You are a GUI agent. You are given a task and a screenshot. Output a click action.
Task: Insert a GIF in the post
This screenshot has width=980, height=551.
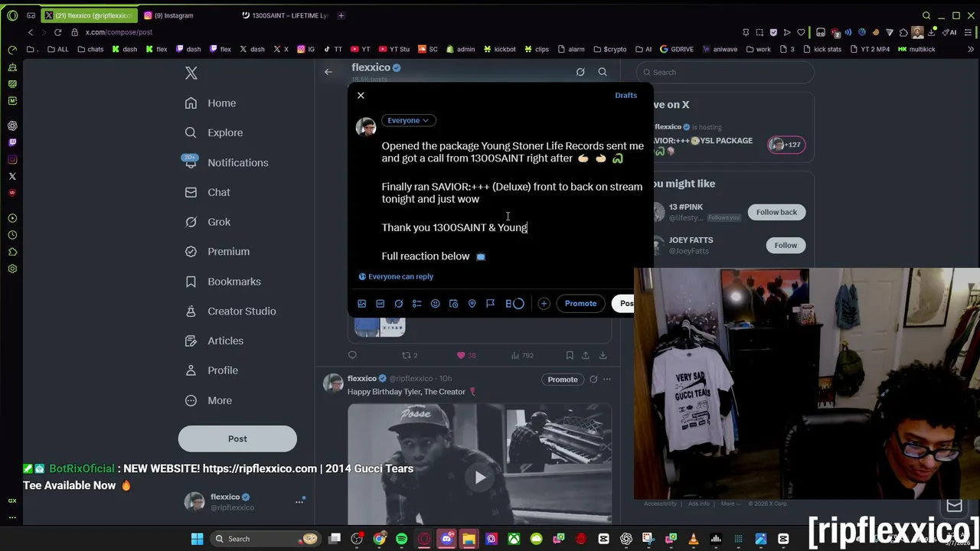click(x=381, y=304)
